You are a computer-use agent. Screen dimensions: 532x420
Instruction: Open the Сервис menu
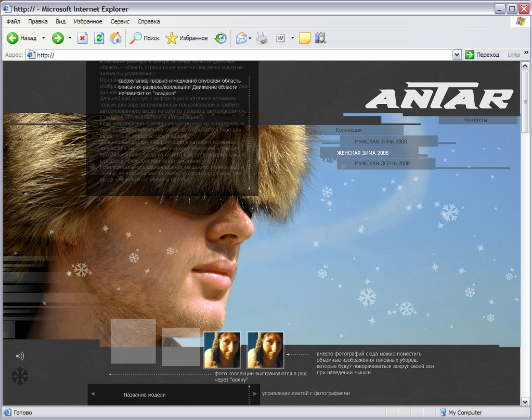120,21
